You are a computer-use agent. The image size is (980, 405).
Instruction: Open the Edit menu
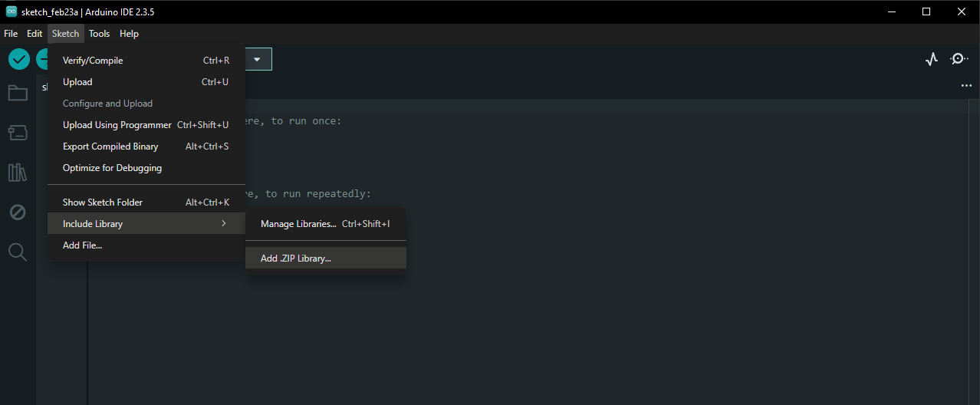[35, 34]
